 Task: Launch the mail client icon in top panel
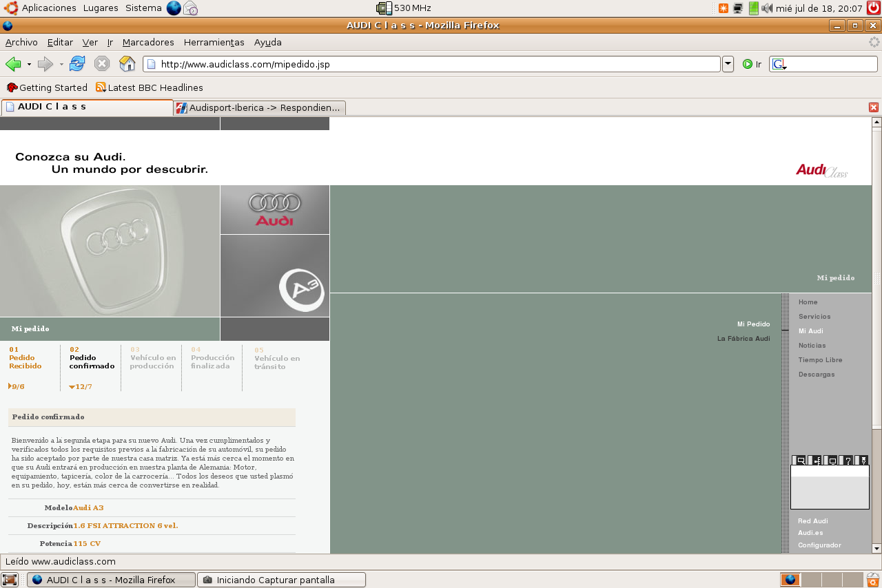(190, 8)
